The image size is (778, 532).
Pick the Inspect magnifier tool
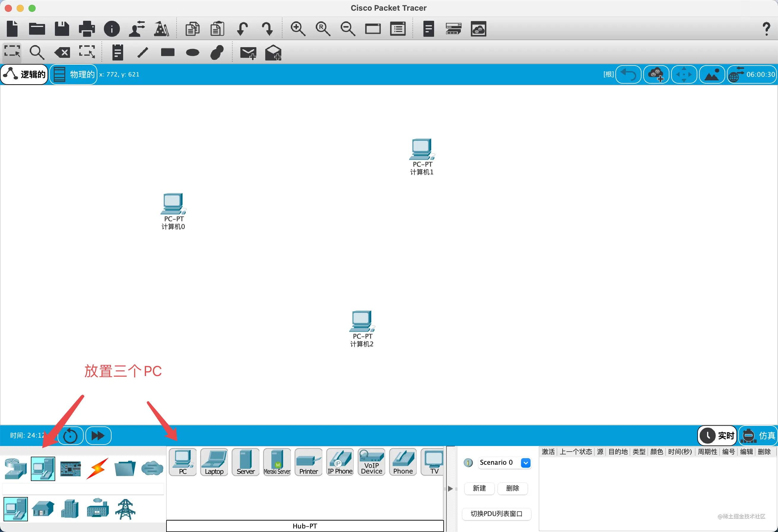[x=37, y=52]
